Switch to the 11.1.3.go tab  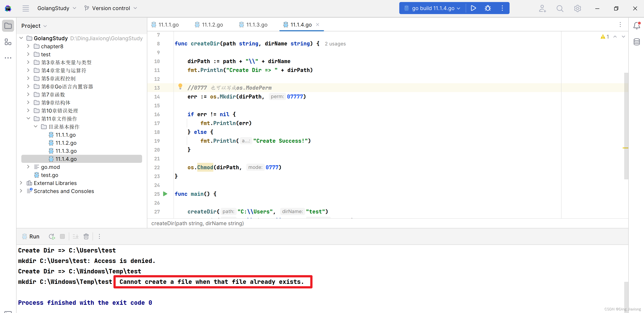(253, 25)
